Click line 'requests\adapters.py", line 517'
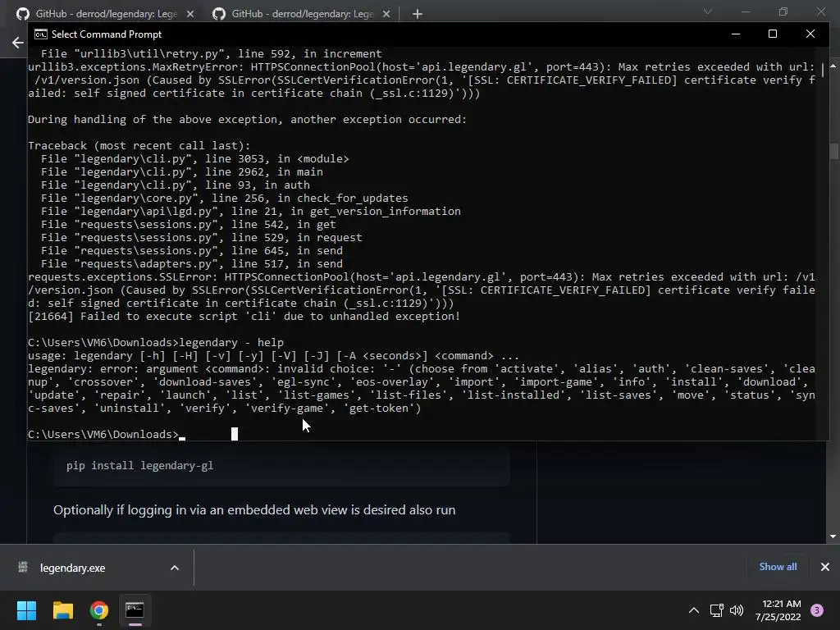The height and width of the screenshot is (630, 840). 192,263
